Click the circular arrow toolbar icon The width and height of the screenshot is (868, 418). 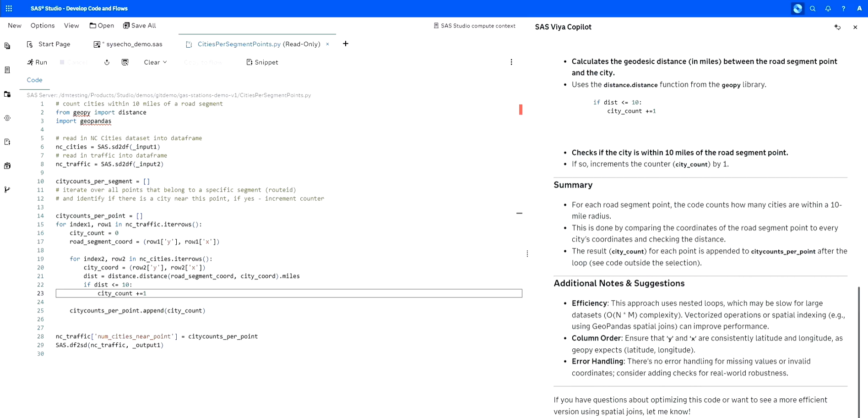[x=107, y=62]
